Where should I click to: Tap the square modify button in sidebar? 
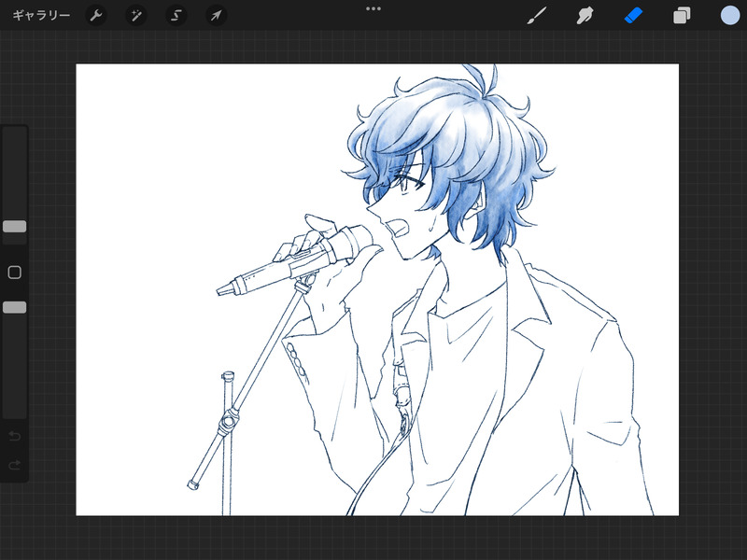[x=15, y=273]
